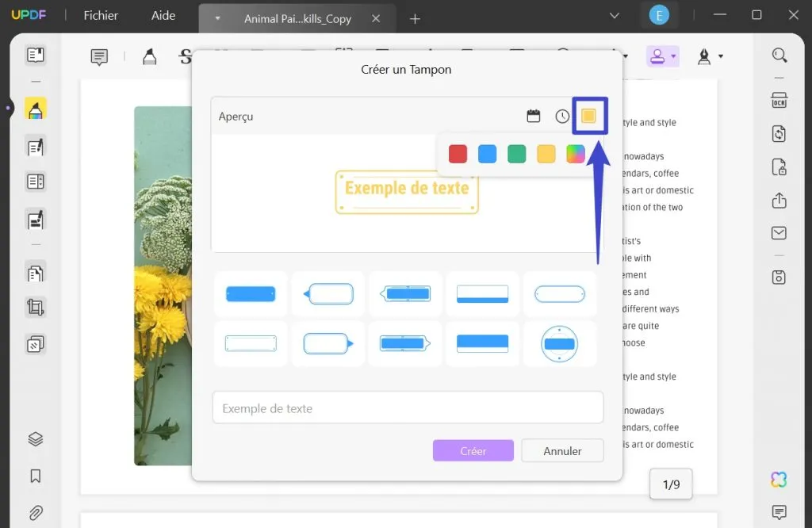
Task: Switch to the Animal Pai...kills_Copy tab
Action: point(298,19)
